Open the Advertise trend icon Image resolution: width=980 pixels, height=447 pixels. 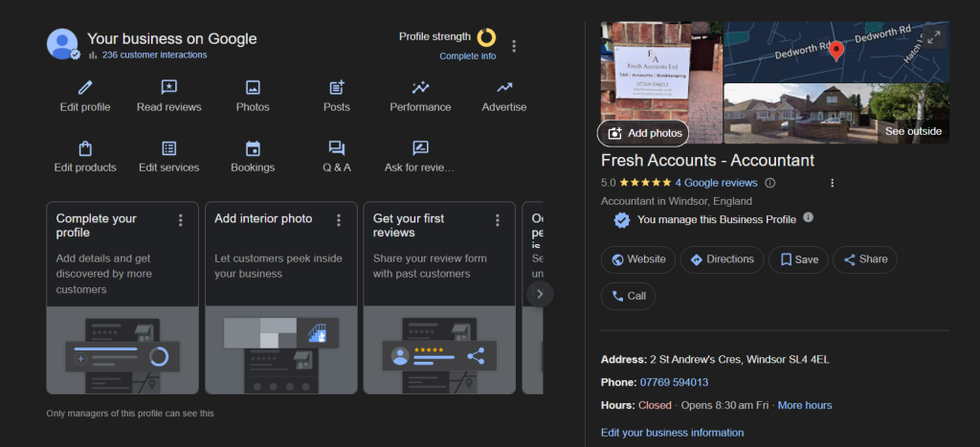(x=504, y=87)
